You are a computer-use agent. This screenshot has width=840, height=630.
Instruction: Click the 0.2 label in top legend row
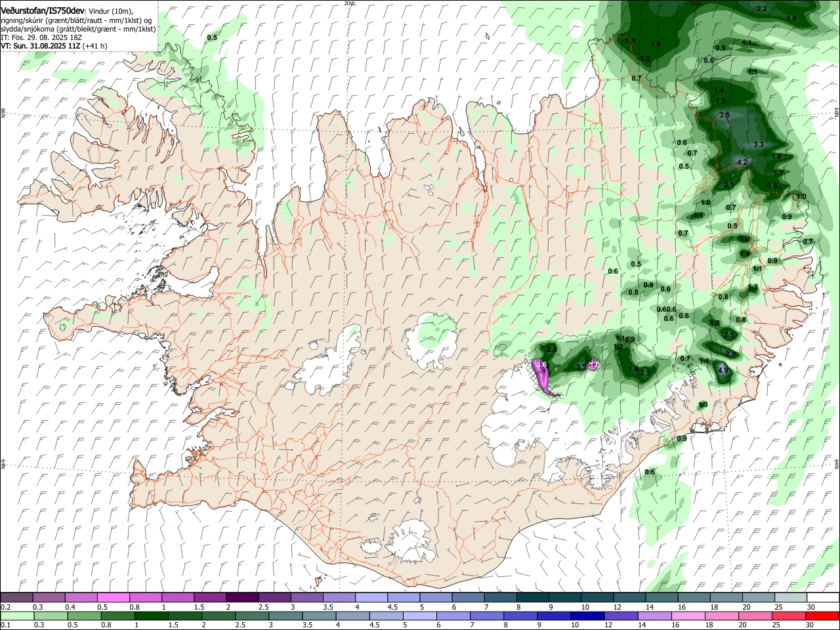[5, 607]
